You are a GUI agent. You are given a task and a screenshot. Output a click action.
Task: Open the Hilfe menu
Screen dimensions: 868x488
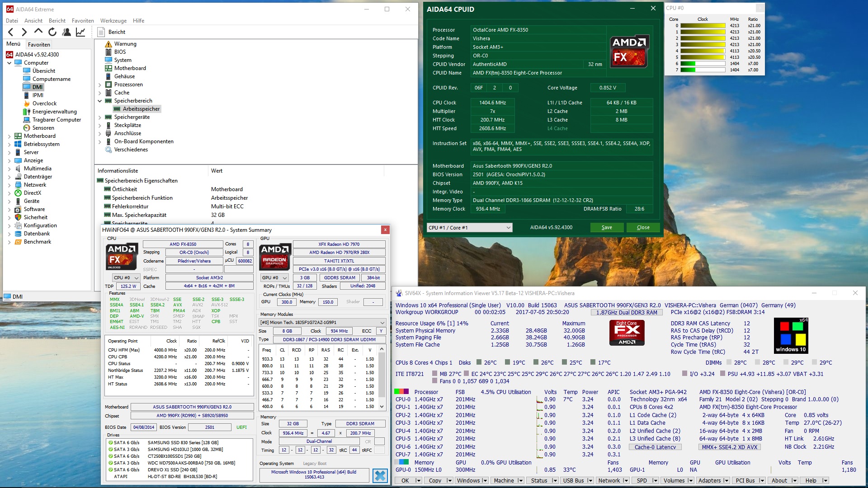(139, 21)
